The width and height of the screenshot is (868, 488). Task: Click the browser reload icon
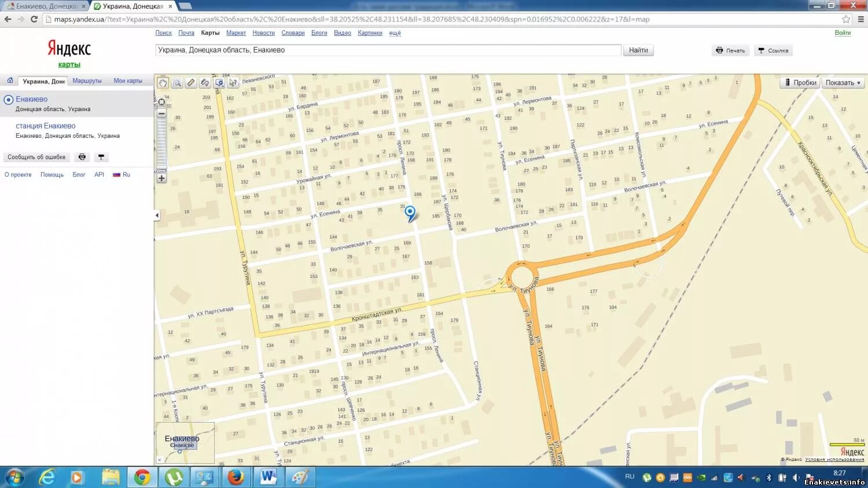pos(34,19)
